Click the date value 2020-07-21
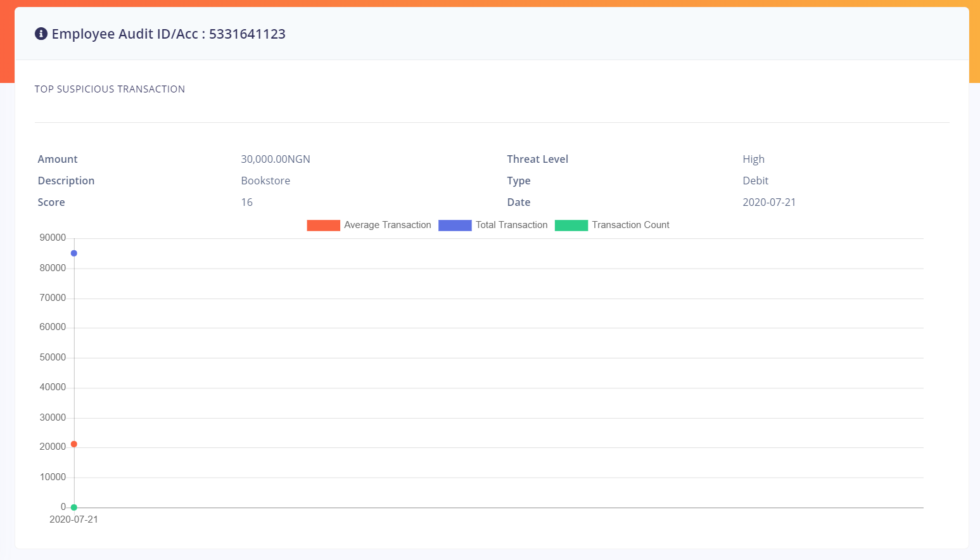 point(770,202)
